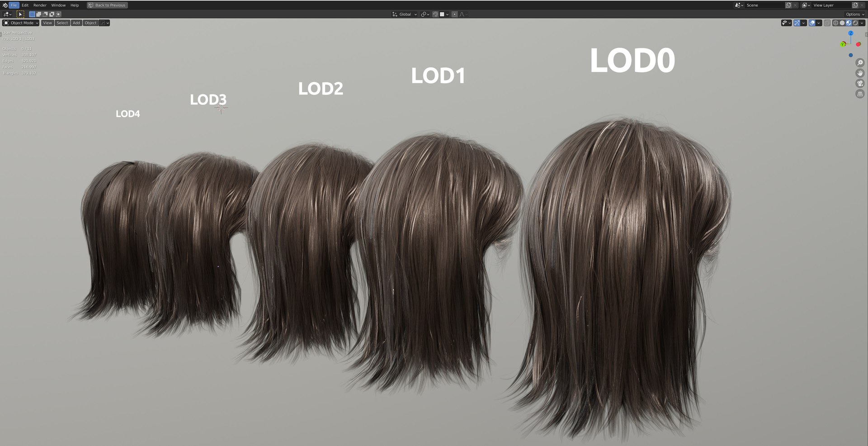Open the viewport Add menu
The image size is (868, 446).
click(76, 23)
